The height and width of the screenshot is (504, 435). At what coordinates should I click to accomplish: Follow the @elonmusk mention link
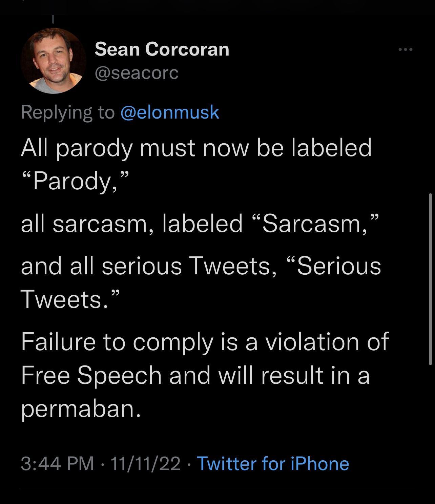170,112
